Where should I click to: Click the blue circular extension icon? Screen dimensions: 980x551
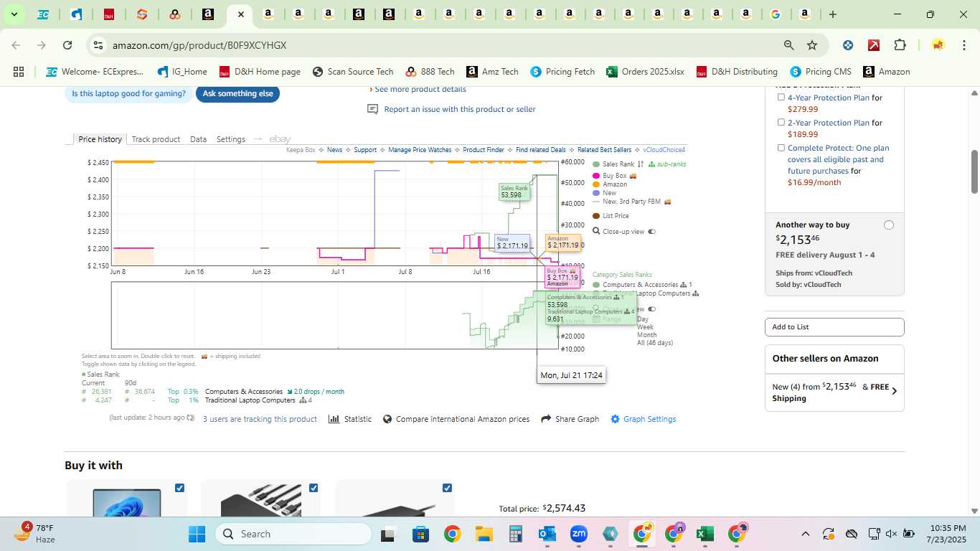[848, 45]
